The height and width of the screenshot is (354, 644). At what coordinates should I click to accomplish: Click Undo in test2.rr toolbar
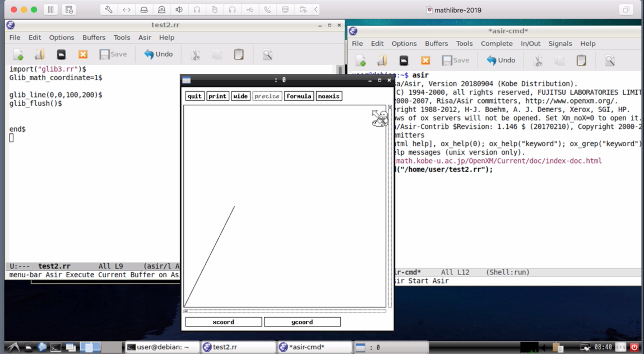[159, 54]
